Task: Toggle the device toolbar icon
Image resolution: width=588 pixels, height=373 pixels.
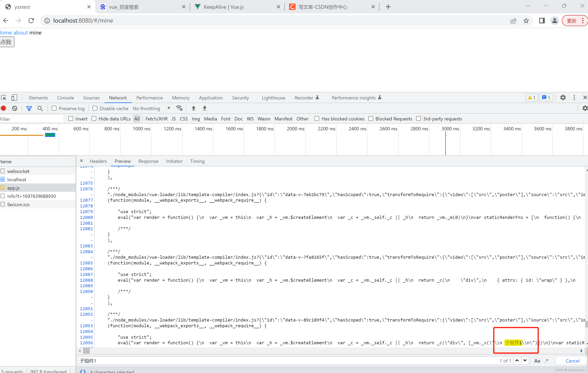Action: 14,98
